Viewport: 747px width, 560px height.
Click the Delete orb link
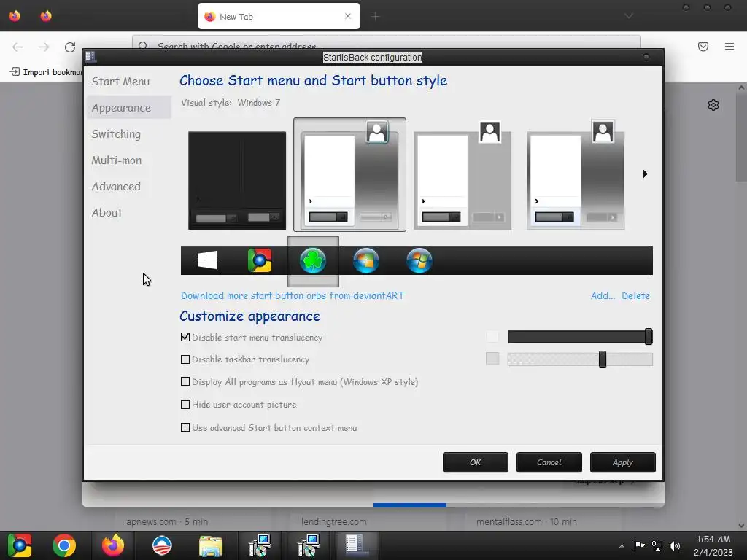coord(635,296)
